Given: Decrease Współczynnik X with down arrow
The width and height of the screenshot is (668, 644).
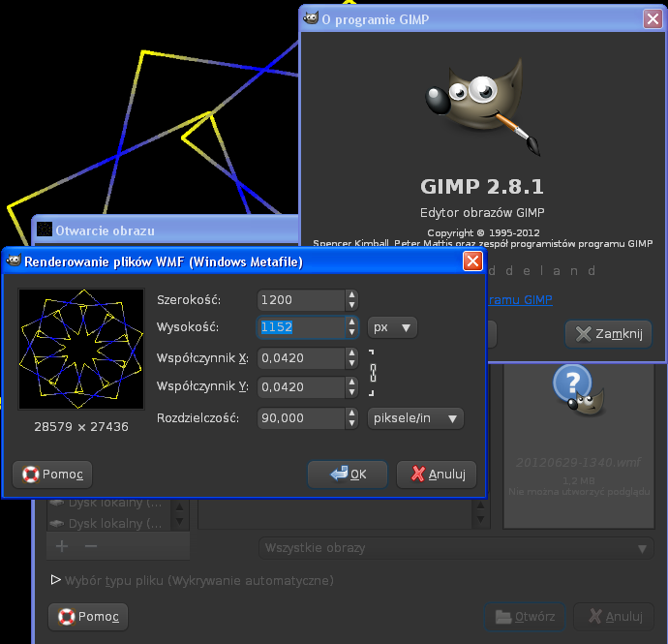Looking at the screenshot, I should 351,363.
